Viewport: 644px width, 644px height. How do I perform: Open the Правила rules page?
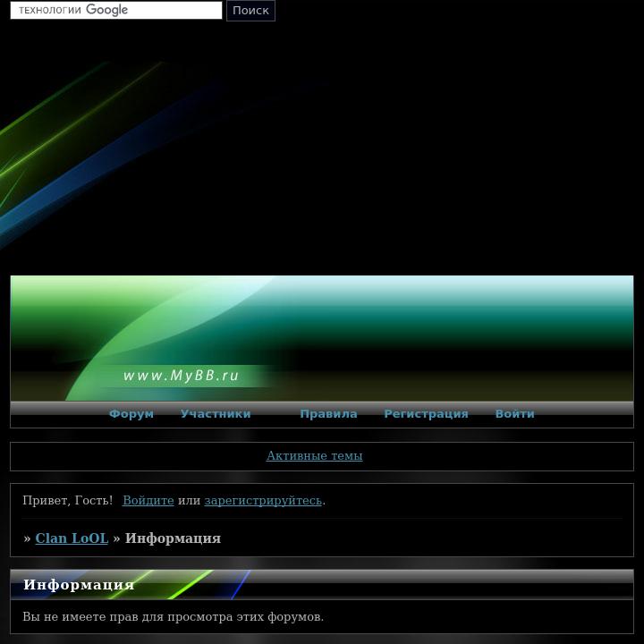328,413
